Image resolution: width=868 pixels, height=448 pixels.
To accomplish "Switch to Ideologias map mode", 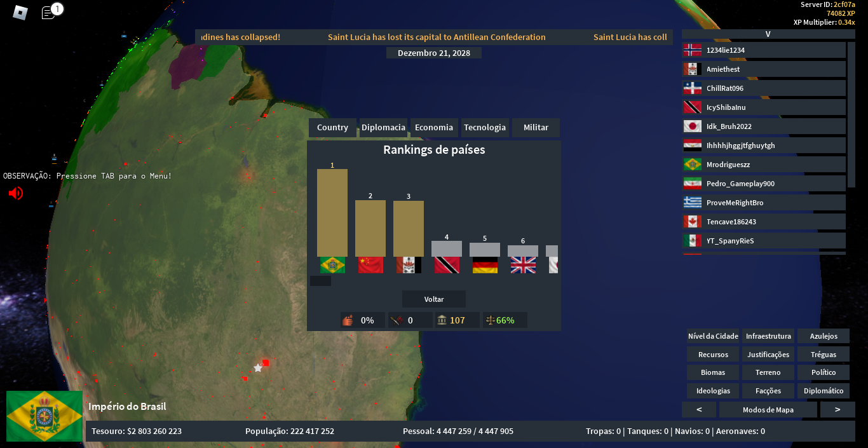I will click(x=714, y=391).
